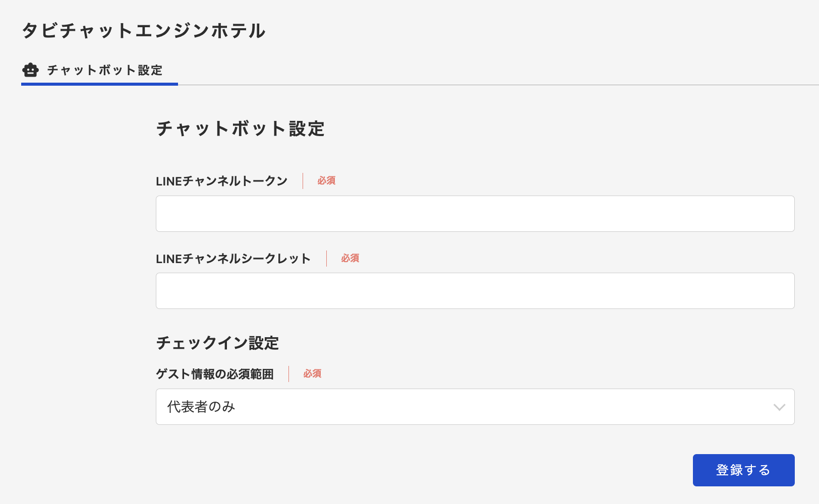
Task: Click the ゲスト情報の必須範囲 field label
Action: [214, 374]
